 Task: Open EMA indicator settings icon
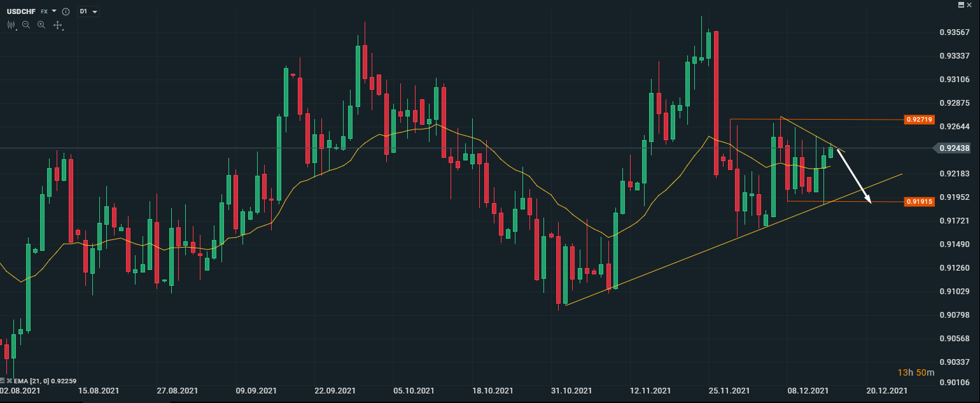pos(3,380)
